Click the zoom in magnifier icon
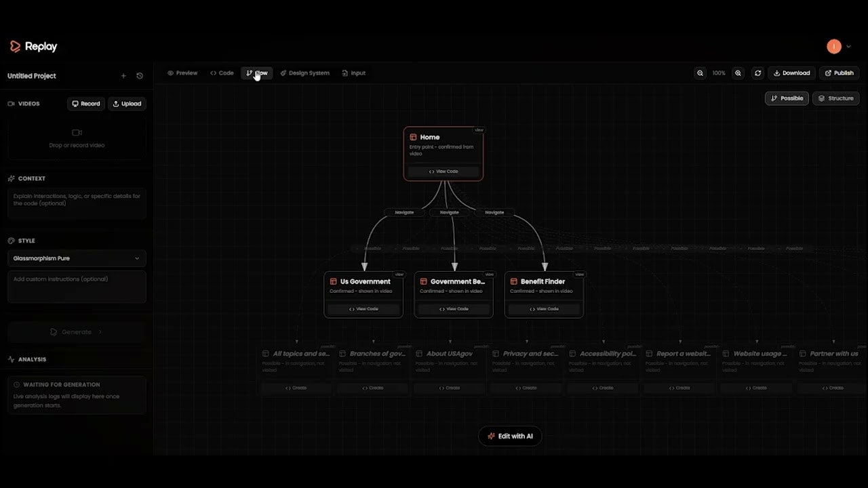 (738, 73)
